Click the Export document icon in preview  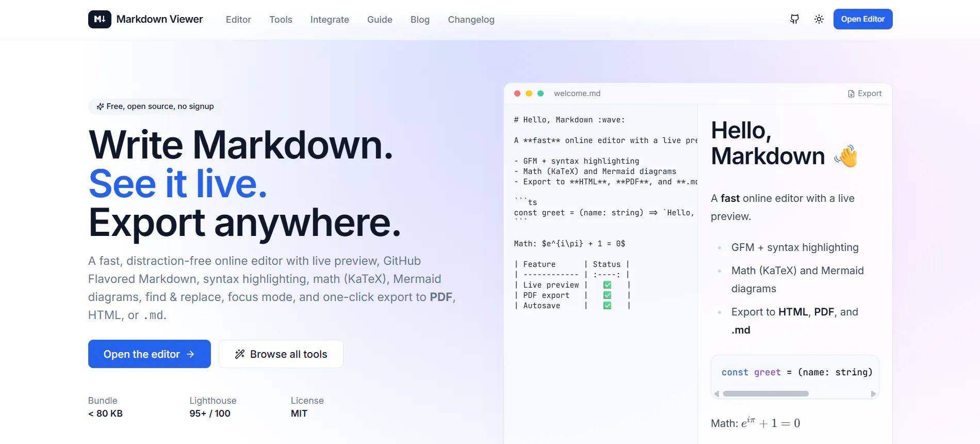click(x=851, y=93)
